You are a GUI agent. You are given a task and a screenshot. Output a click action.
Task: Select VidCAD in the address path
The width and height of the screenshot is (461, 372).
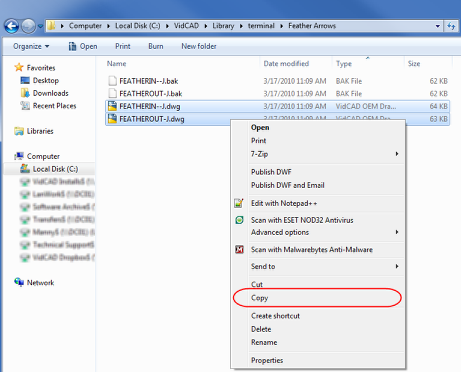pos(186,26)
